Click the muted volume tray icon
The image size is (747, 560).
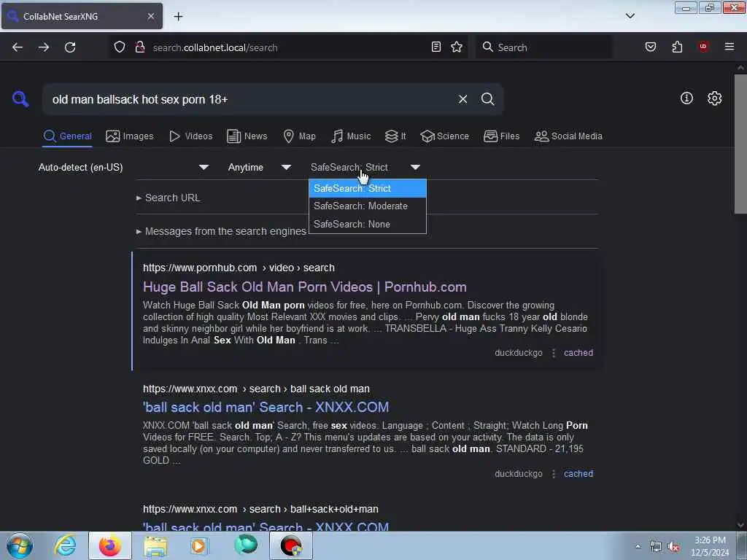click(x=673, y=547)
